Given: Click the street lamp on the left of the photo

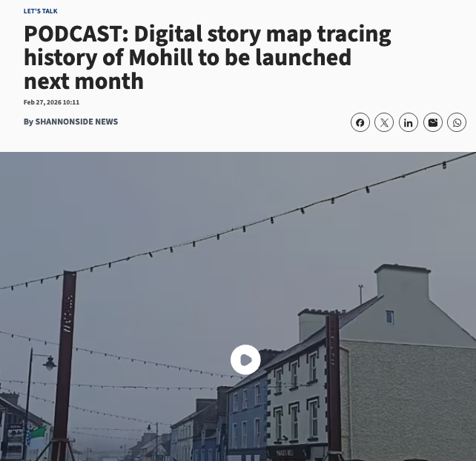Looking at the screenshot, I should (x=49, y=363).
